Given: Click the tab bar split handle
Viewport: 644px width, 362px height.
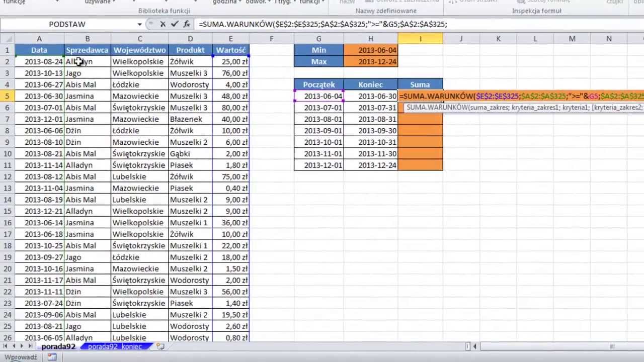Looking at the screenshot, I should (x=468, y=346).
